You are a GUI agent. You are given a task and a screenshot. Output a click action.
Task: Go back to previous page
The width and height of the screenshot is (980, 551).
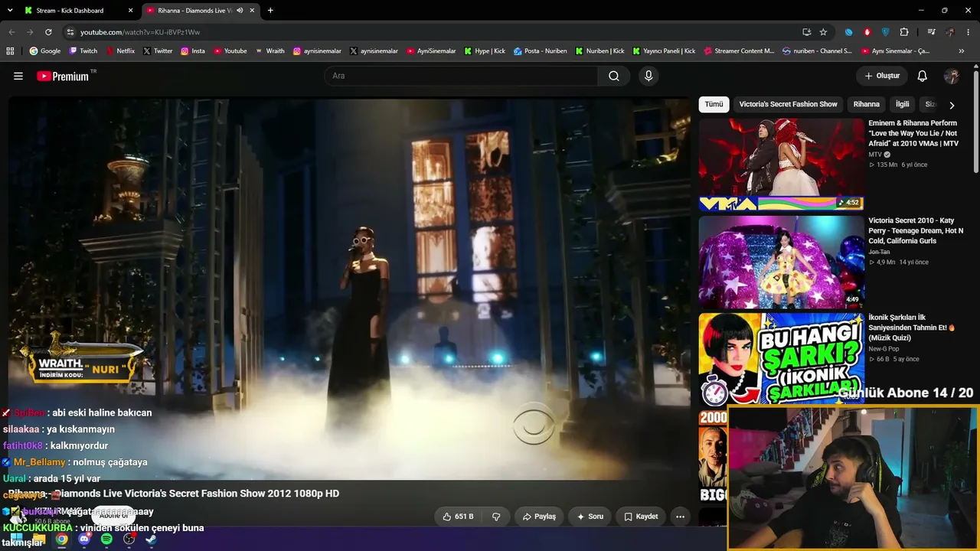(x=11, y=32)
